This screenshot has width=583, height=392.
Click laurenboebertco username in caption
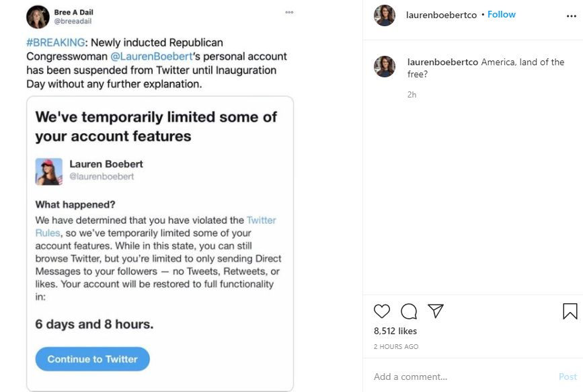[442, 62]
